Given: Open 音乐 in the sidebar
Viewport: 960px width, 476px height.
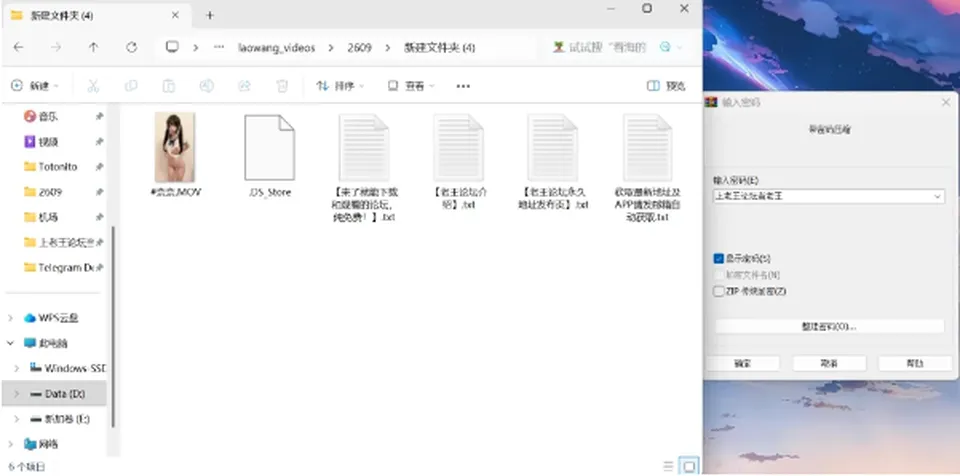Looking at the screenshot, I should (48, 116).
